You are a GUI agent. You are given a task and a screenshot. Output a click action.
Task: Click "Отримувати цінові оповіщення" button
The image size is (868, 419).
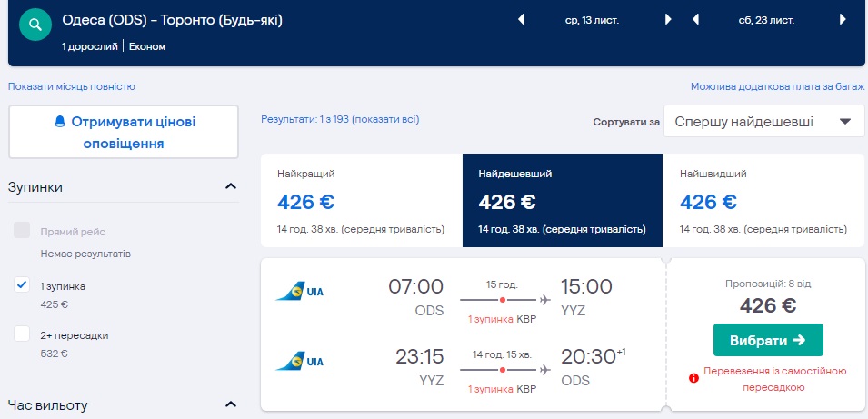(123, 133)
